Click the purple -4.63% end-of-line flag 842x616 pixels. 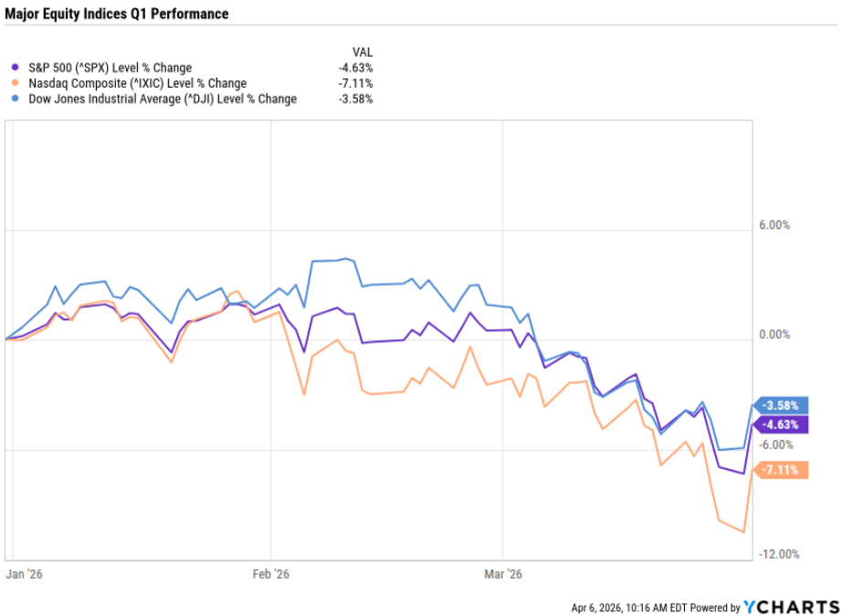point(783,424)
